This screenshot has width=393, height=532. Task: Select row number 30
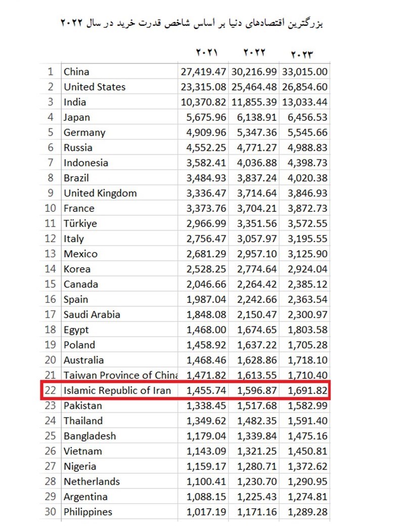coord(50,512)
